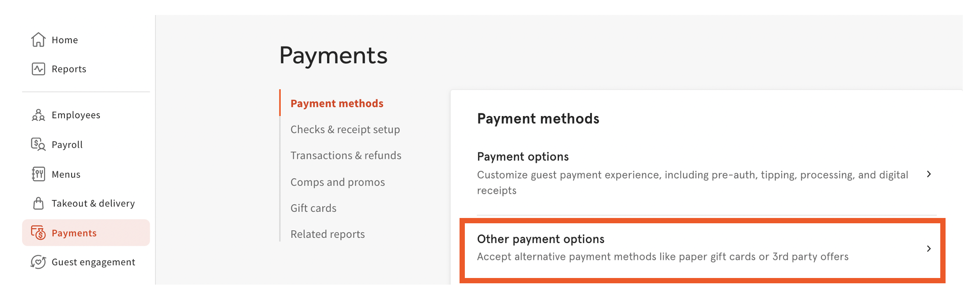Image resolution: width=980 pixels, height=308 pixels.
Task: Expand Other payment options chevron arrow
Action: click(x=929, y=249)
